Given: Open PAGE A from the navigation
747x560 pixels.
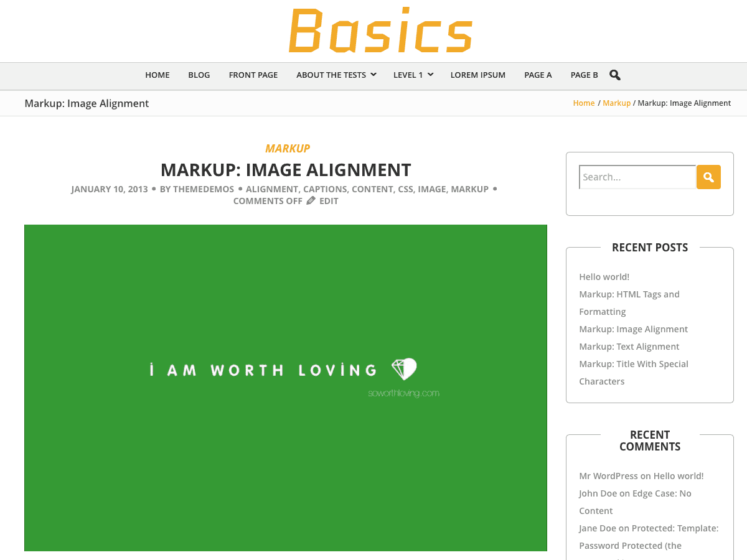Looking at the screenshot, I should click(x=538, y=75).
